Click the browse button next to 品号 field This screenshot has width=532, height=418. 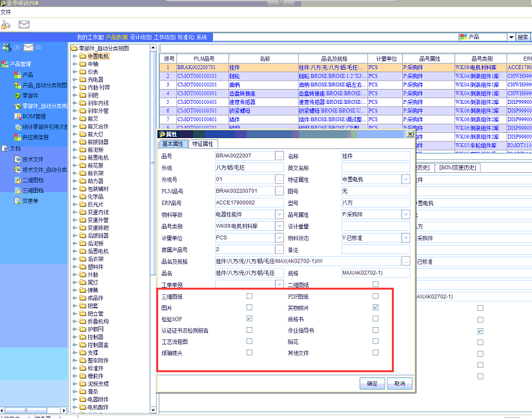[279, 156]
